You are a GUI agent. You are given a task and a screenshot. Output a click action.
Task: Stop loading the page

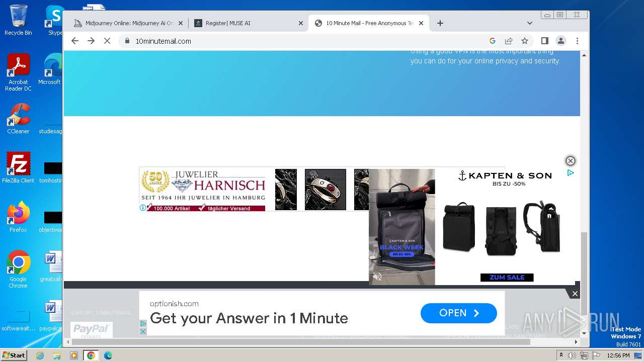click(107, 41)
